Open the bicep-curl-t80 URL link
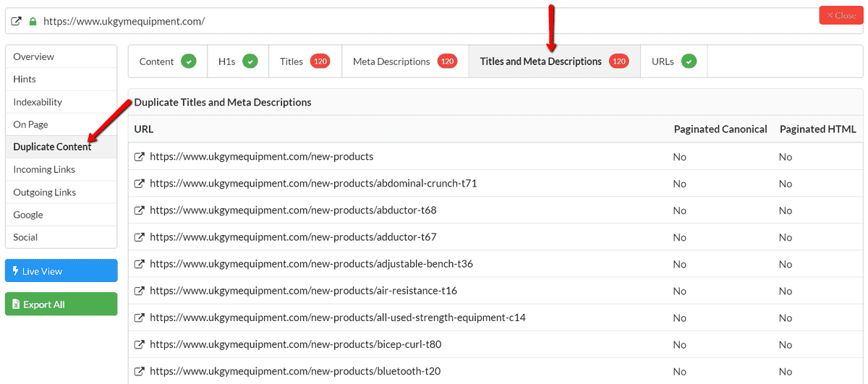868x384 pixels. click(x=295, y=344)
